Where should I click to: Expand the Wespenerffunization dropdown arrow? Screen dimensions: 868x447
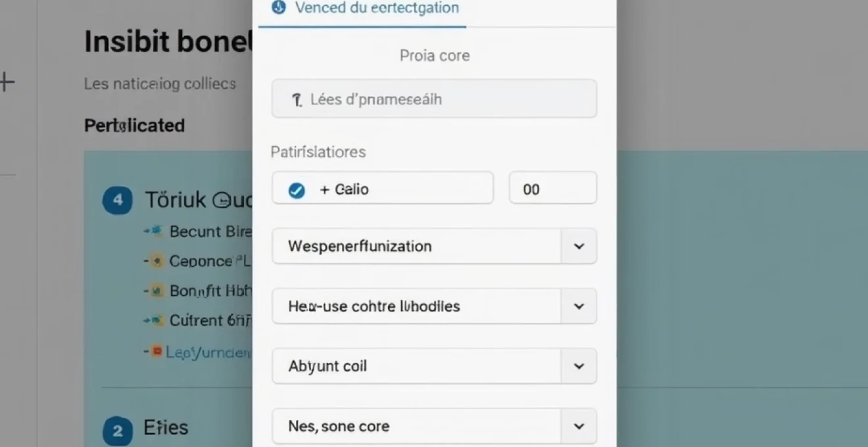point(579,247)
